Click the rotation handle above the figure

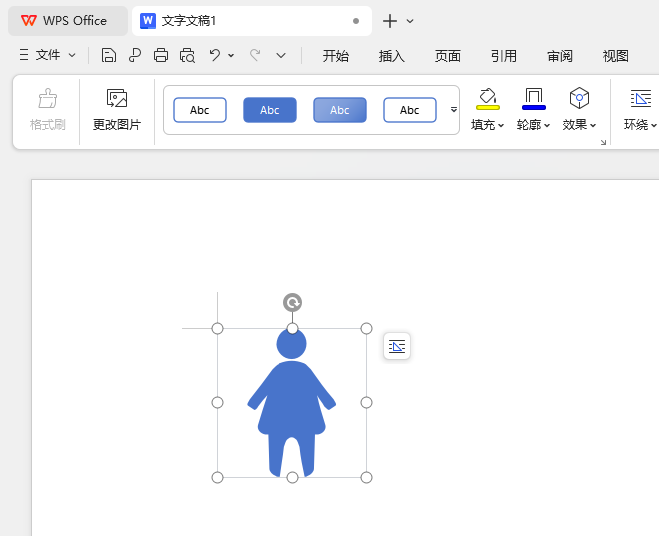(292, 302)
